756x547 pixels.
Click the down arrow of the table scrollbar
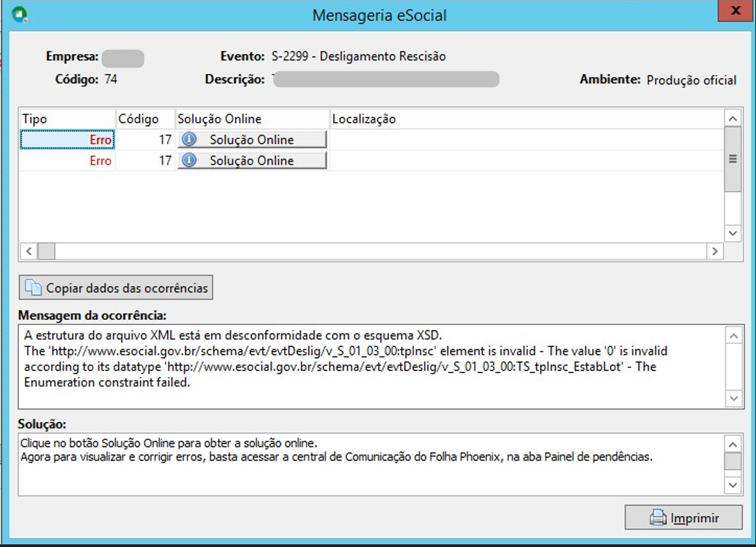pyautogui.click(x=733, y=234)
